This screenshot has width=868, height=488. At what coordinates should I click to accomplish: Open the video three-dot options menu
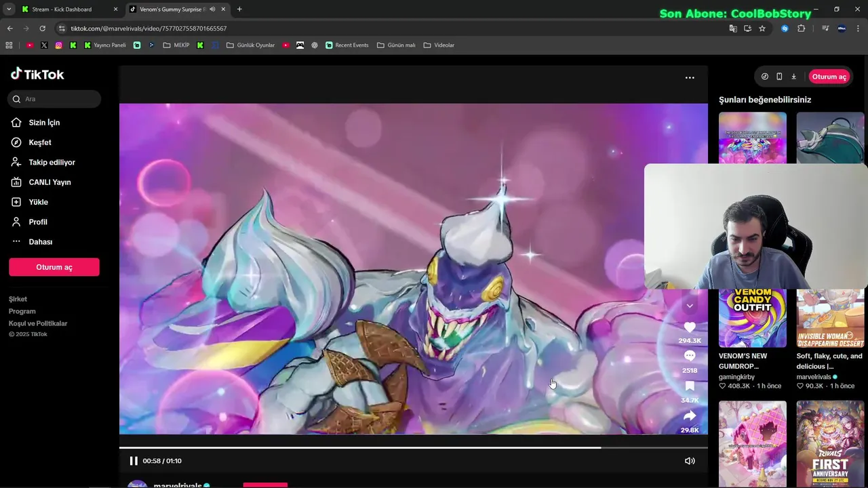coord(690,78)
